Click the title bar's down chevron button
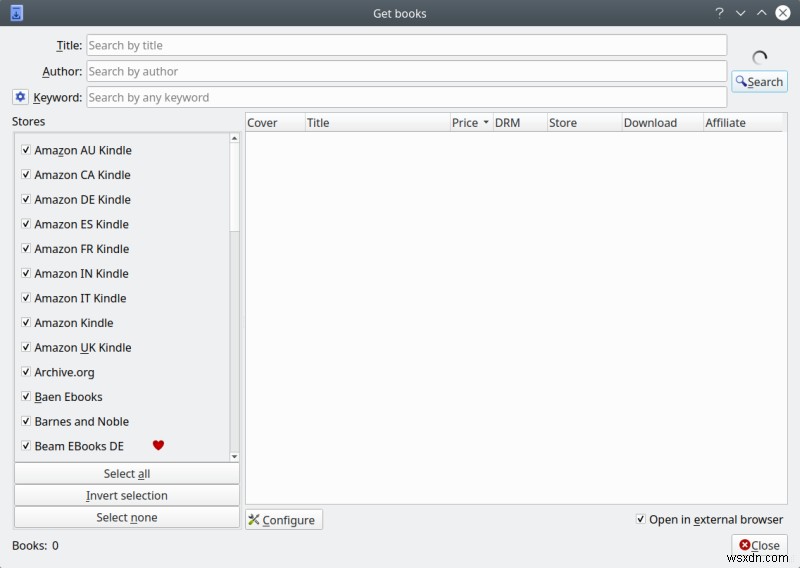Viewport: 800px width, 568px height. point(740,13)
